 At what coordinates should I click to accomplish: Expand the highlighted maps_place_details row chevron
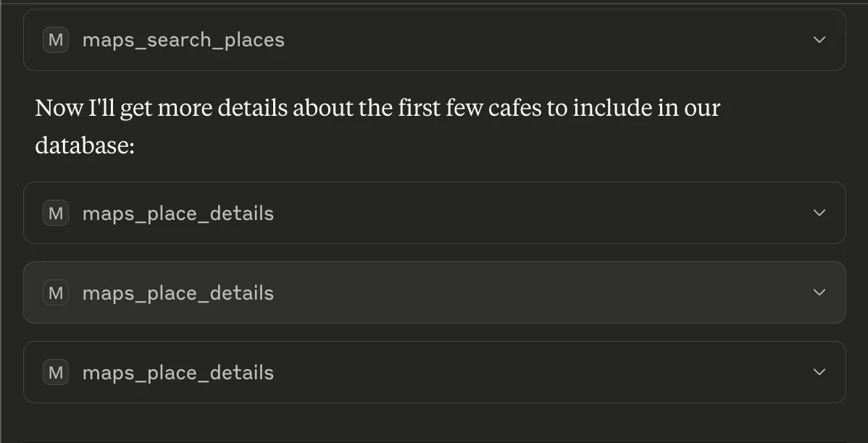point(819,292)
